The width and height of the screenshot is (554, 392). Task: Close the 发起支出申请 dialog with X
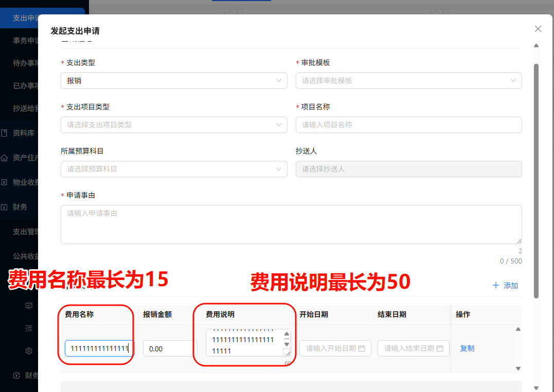pyautogui.click(x=538, y=29)
